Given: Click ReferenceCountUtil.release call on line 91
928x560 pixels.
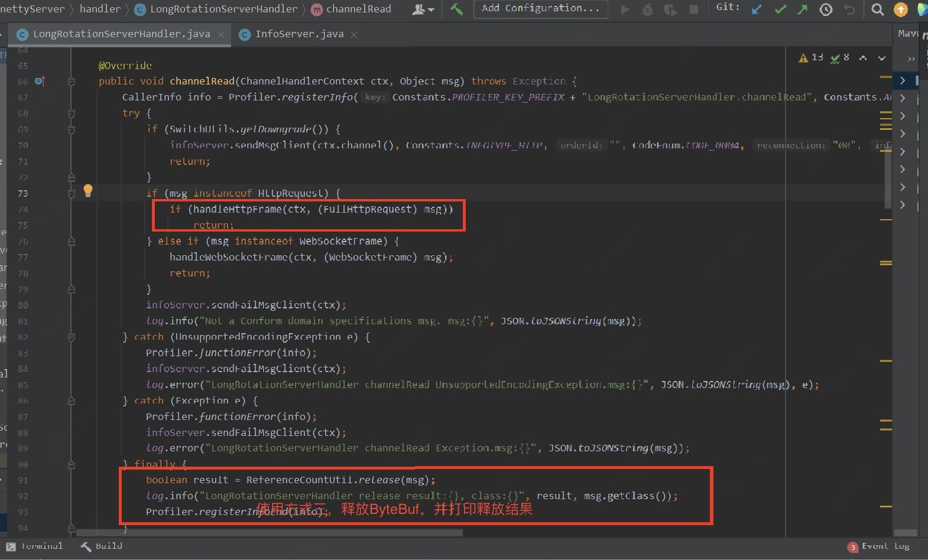Looking at the screenshot, I should coord(340,480).
